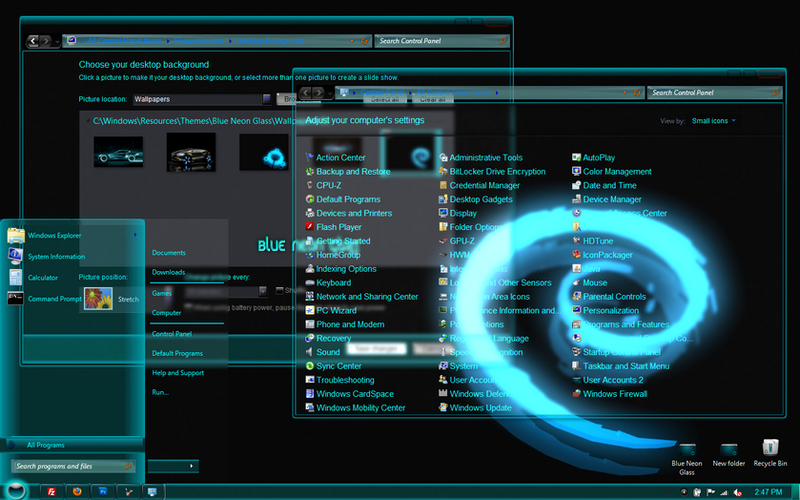Open the Sync Center green icon
The width and height of the screenshot is (800, 500).
coord(309,365)
